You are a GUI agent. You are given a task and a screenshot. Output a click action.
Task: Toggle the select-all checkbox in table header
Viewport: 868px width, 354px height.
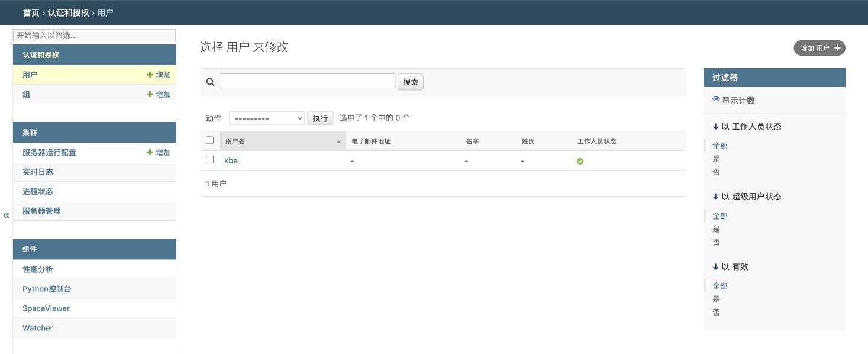pyautogui.click(x=209, y=140)
